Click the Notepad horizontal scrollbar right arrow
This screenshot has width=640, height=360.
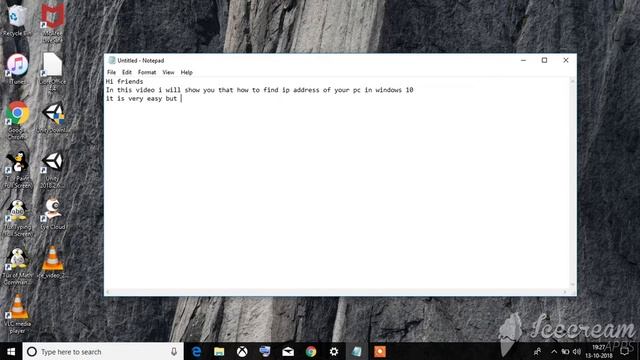tap(565, 292)
